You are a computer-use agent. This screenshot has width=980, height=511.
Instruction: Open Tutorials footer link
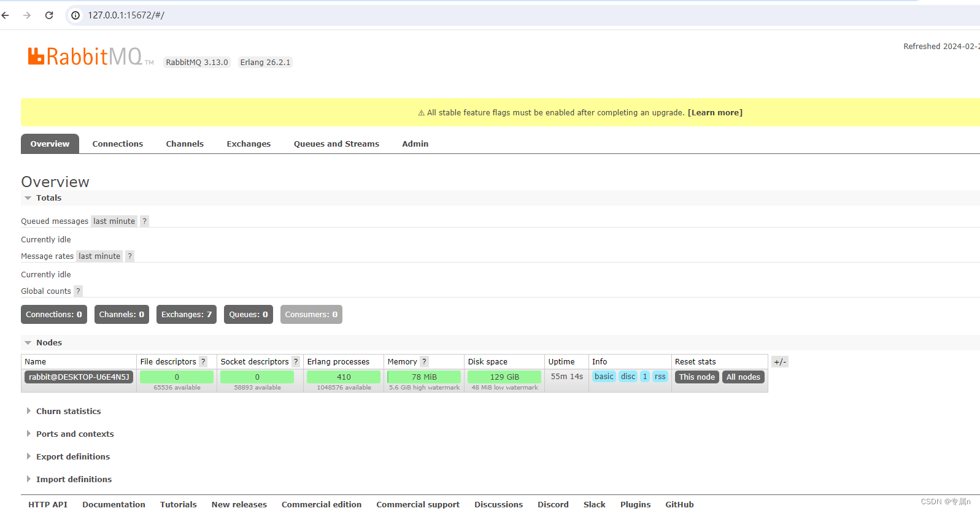[179, 505]
